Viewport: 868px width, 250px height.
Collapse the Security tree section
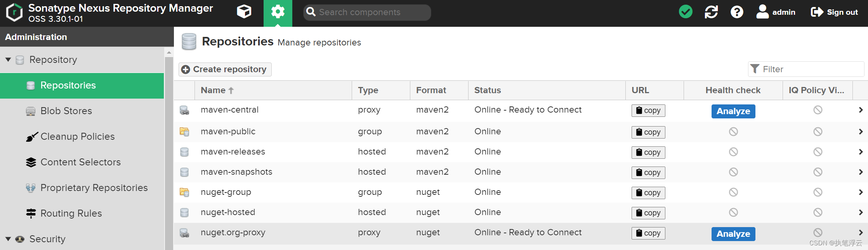8,239
